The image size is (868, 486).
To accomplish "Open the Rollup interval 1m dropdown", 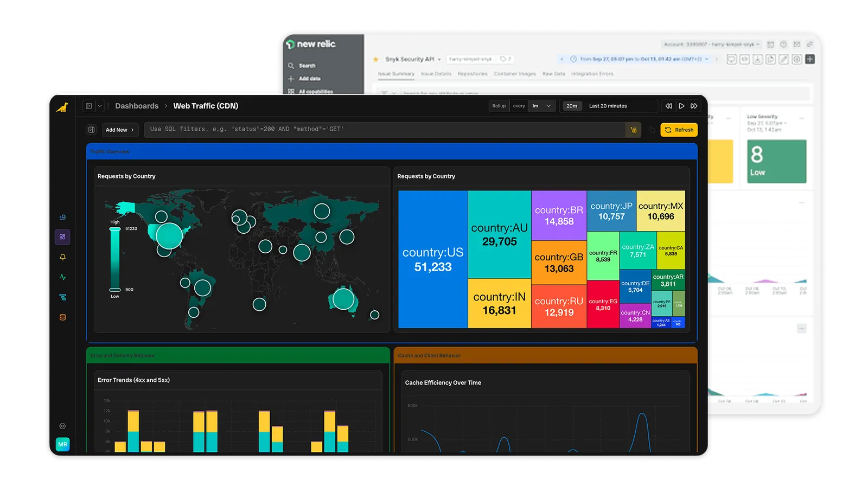I will [x=542, y=106].
